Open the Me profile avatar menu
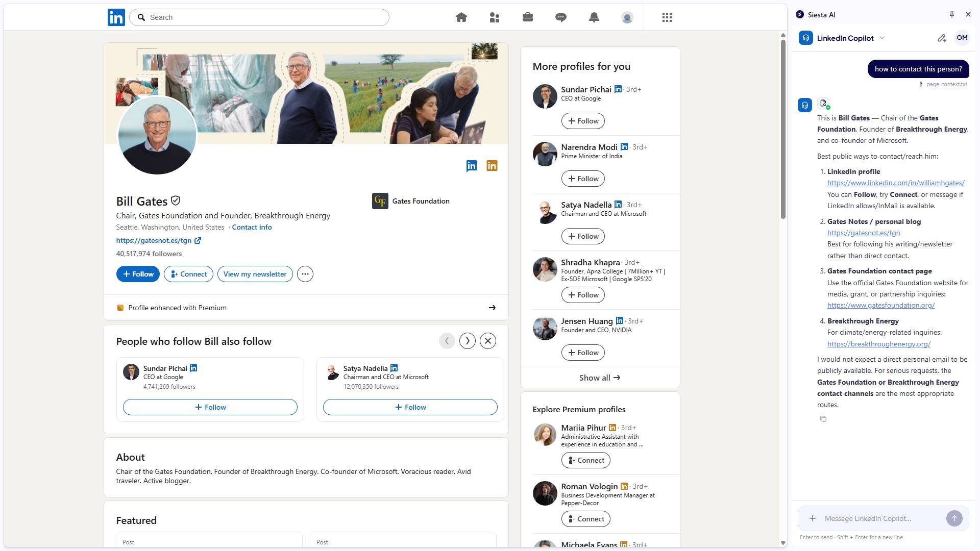This screenshot has width=980, height=551. tap(627, 17)
